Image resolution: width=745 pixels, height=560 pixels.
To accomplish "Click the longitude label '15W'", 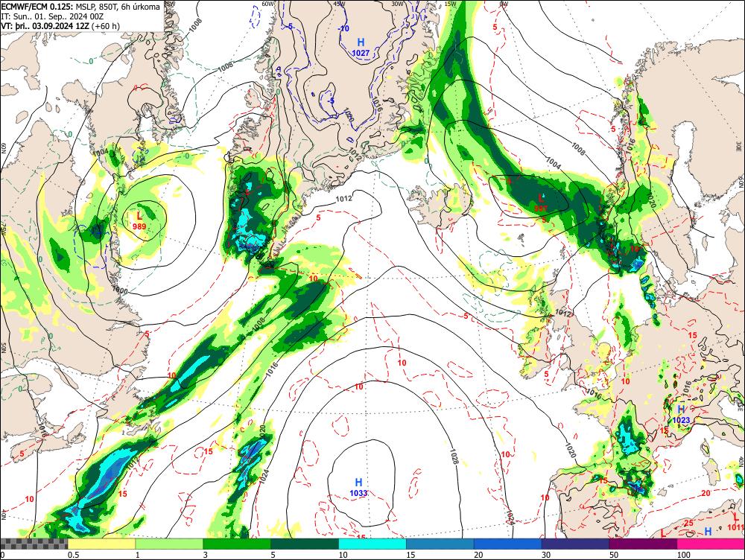I will [x=451, y=4].
